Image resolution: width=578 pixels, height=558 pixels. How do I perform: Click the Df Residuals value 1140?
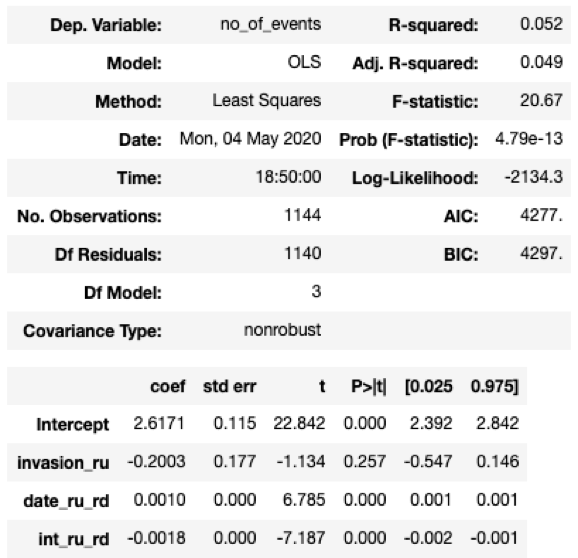303,253
